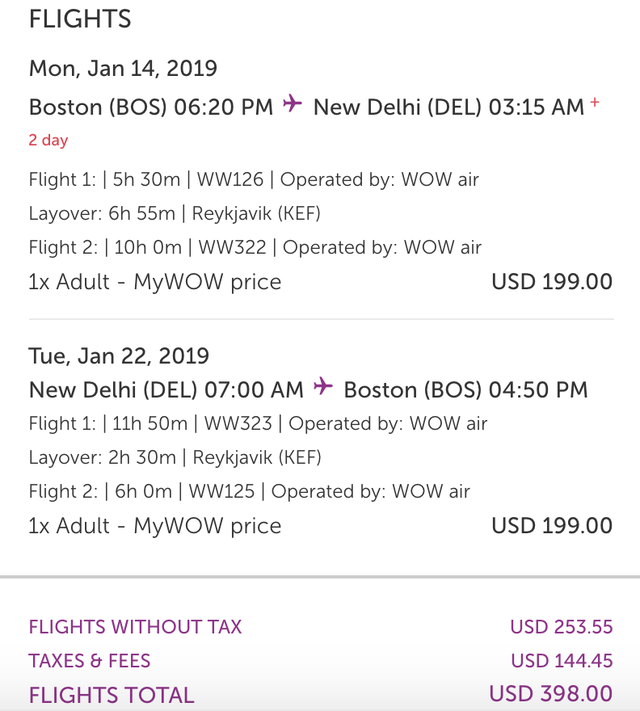
Task: Click the 2h 30m Reykjavik layover line
Action: pyautogui.click(x=174, y=458)
